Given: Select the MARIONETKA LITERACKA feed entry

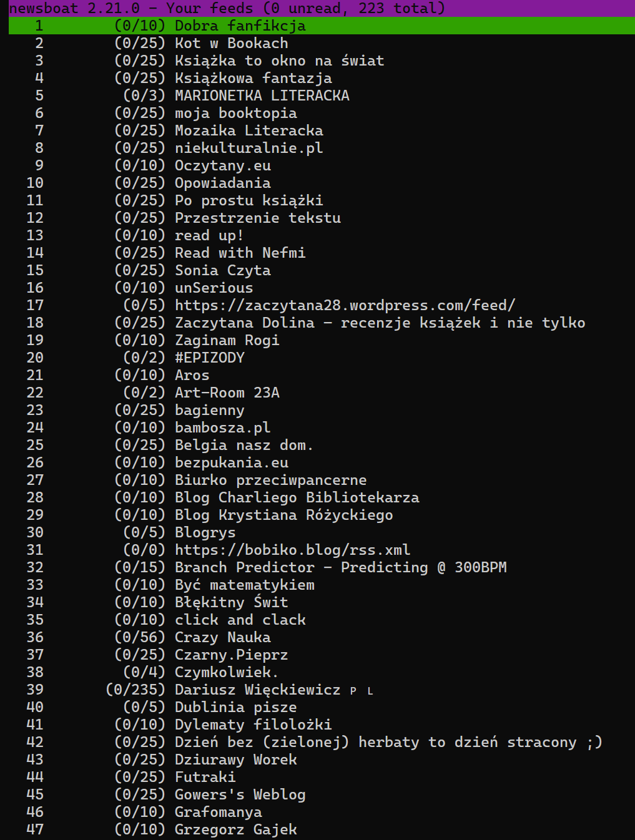Looking at the screenshot, I should click(x=262, y=95).
